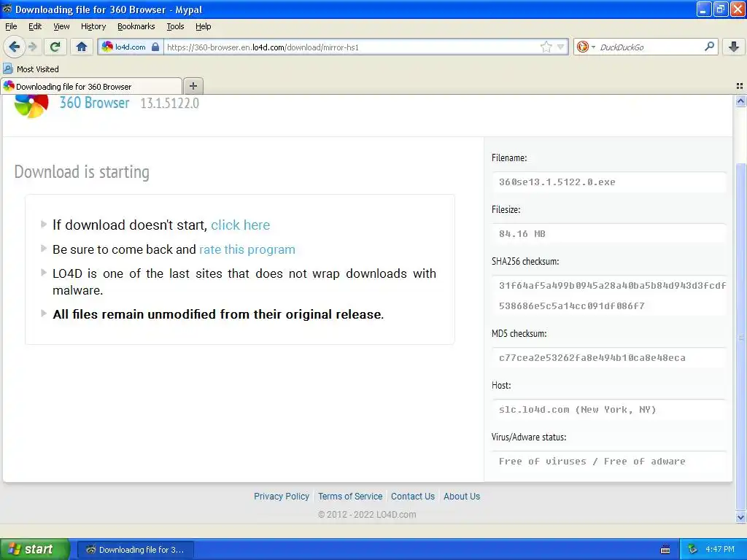Open the Tools menu
This screenshot has width=747, height=560.
coord(175,26)
